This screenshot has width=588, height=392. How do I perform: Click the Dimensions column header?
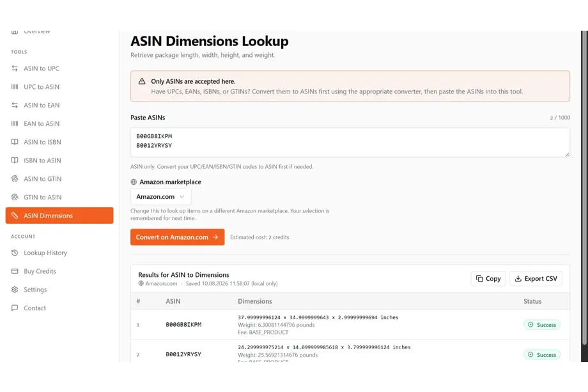(254, 301)
